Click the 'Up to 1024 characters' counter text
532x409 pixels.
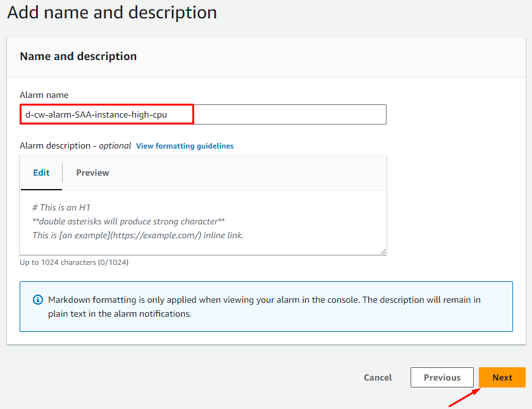pos(74,262)
